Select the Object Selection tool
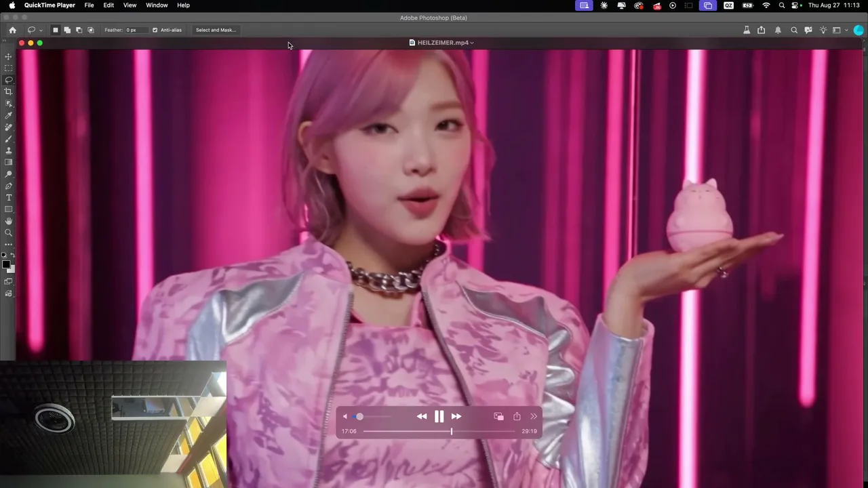The width and height of the screenshot is (868, 488). [x=9, y=104]
